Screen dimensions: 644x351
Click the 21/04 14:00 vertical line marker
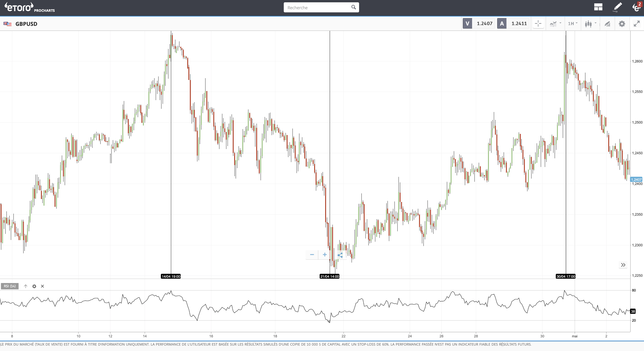(330, 276)
